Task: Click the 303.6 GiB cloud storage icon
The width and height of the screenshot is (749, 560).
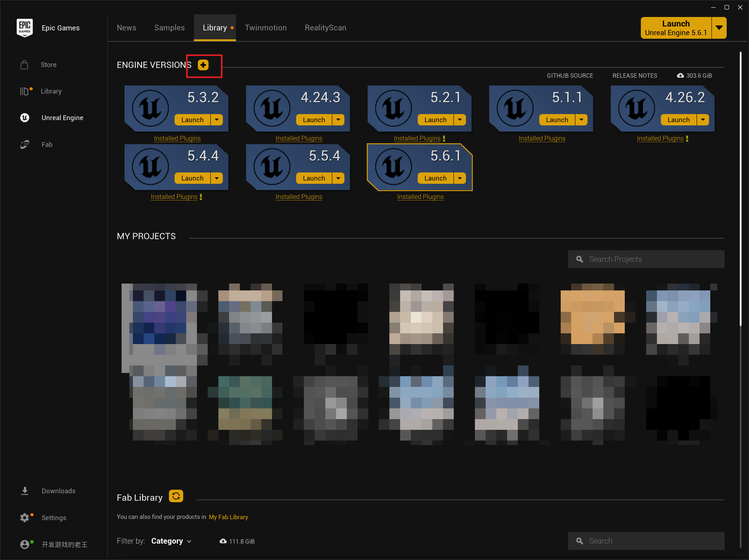Action: tap(680, 75)
